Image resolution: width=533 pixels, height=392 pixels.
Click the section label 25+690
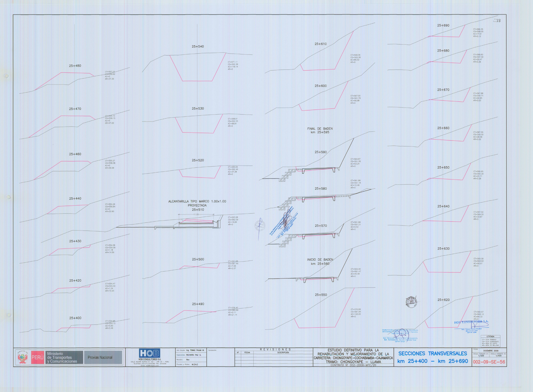click(443, 25)
